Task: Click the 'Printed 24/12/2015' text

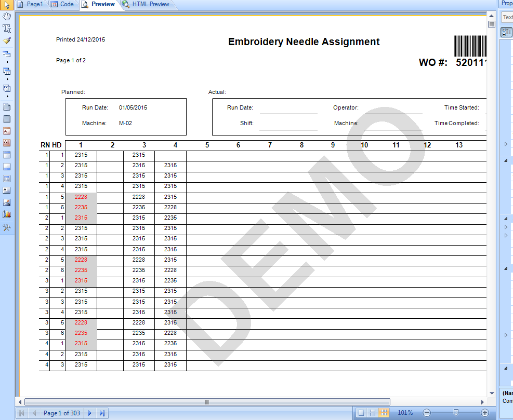Action: (81, 39)
